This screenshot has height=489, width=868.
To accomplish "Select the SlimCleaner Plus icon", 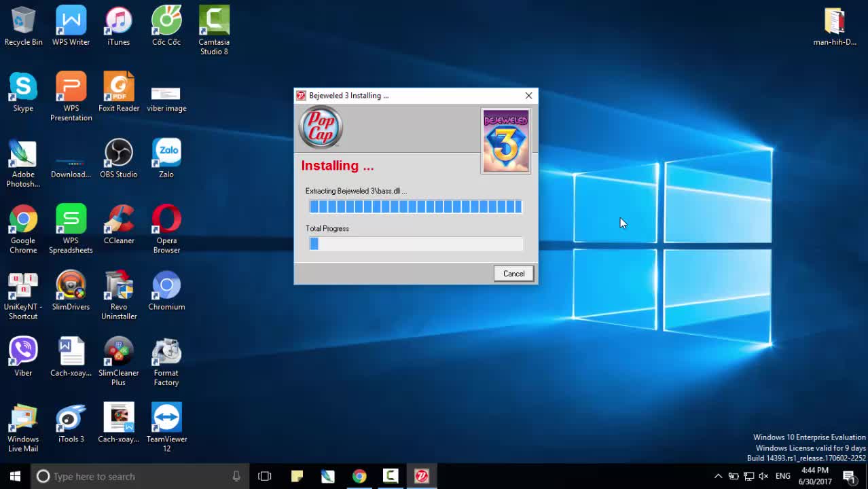I will [119, 362].
